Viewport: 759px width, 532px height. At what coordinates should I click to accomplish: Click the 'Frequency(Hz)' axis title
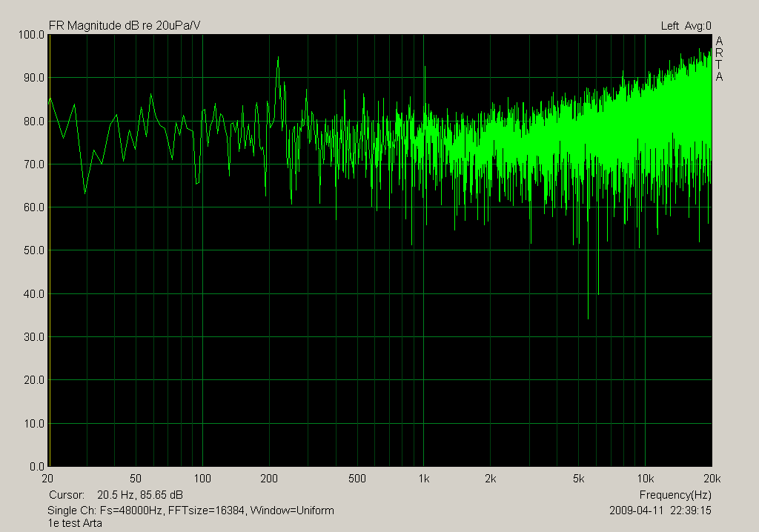point(675,495)
